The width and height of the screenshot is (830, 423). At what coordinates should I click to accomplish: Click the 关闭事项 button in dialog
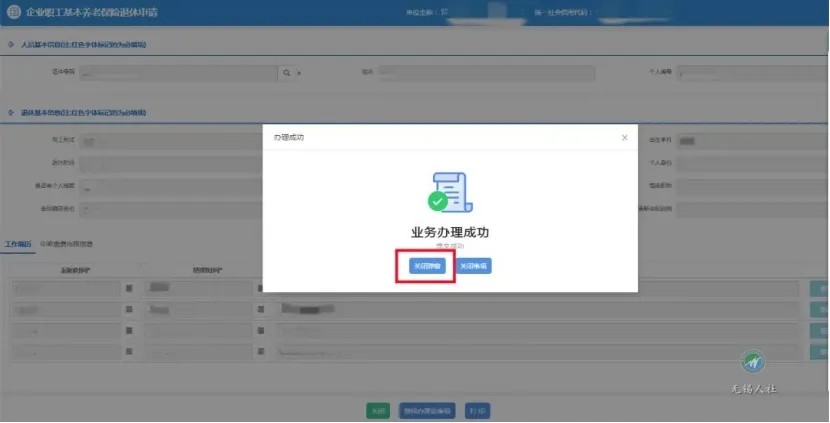pos(474,266)
